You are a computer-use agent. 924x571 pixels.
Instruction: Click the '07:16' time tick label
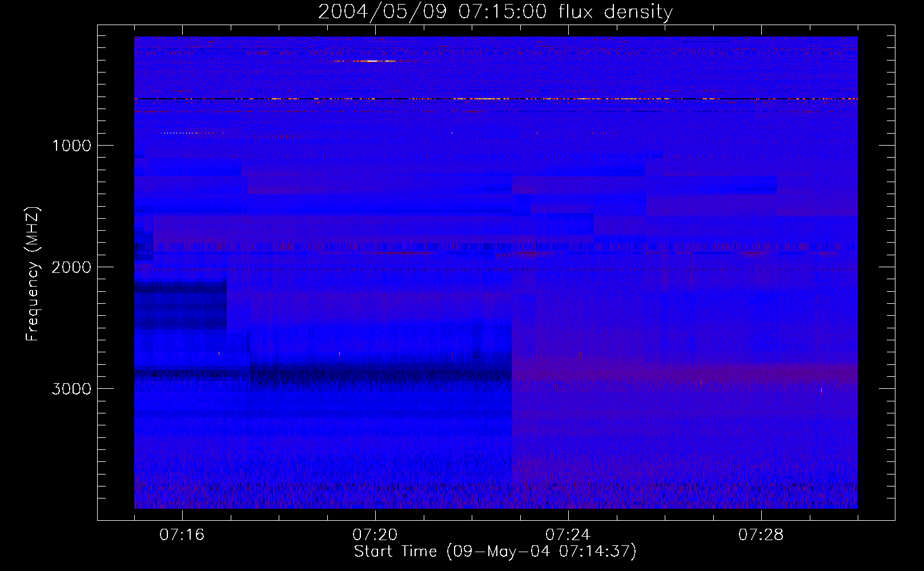(182, 535)
